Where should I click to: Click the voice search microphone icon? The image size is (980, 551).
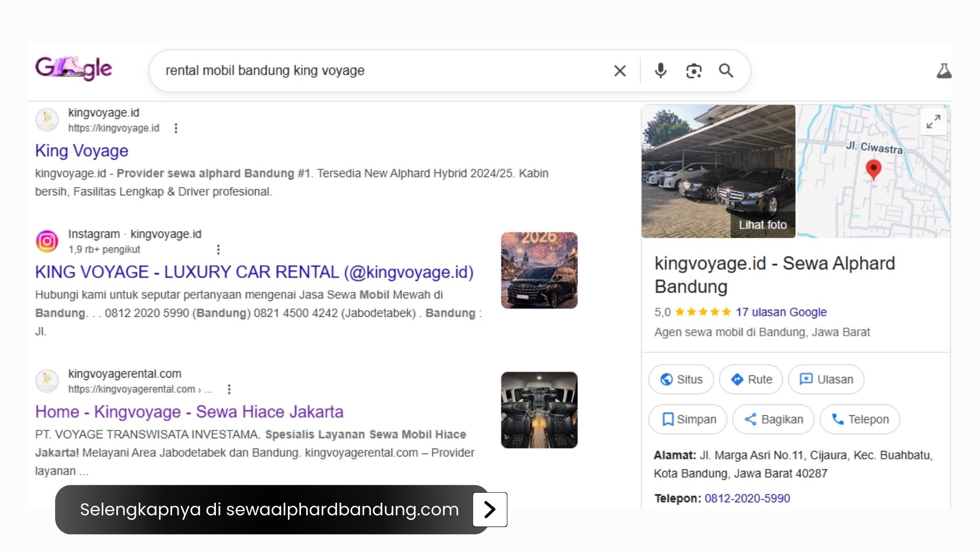pos(660,71)
